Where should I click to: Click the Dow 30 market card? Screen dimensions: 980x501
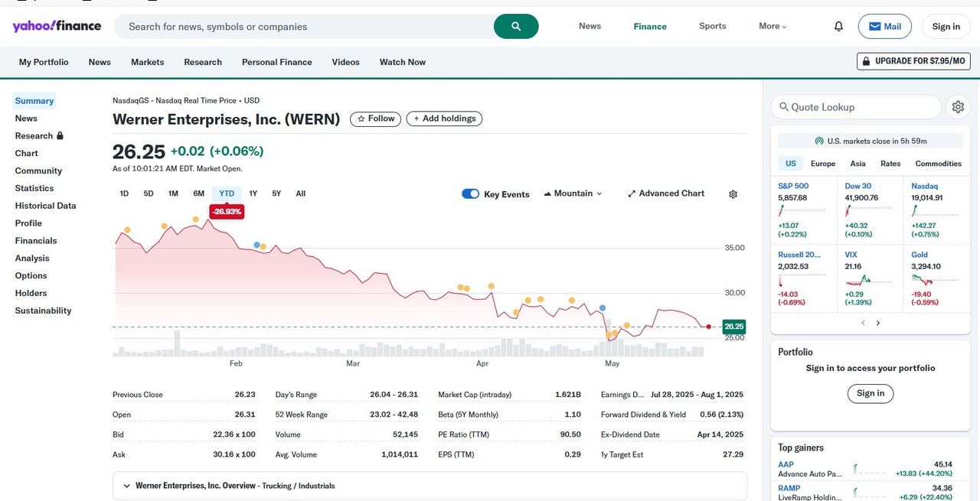[x=871, y=210]
